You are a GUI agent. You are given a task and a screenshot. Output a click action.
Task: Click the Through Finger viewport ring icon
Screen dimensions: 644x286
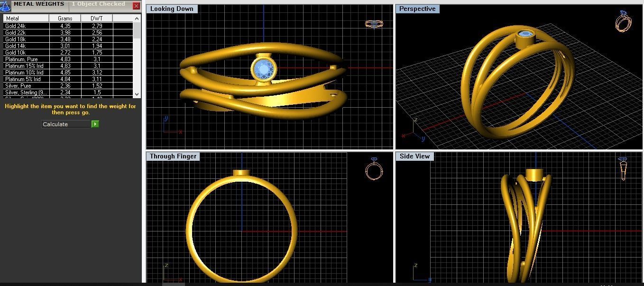[x=374, y=169]
